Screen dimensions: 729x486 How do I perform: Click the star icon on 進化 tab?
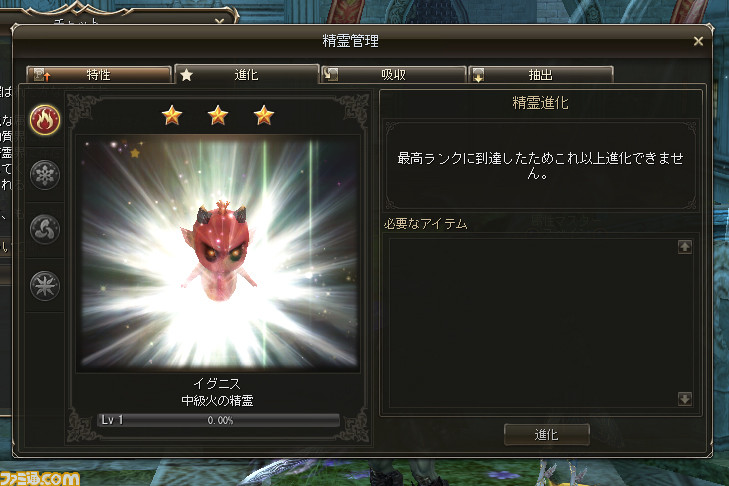(186, 75)
